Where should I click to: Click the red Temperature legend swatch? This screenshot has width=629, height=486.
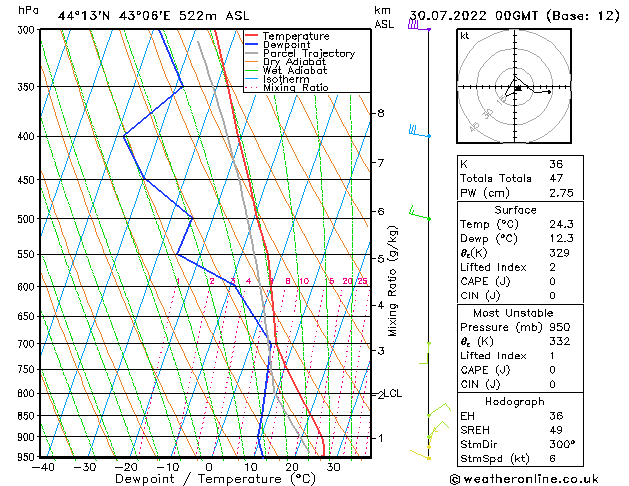252,35
